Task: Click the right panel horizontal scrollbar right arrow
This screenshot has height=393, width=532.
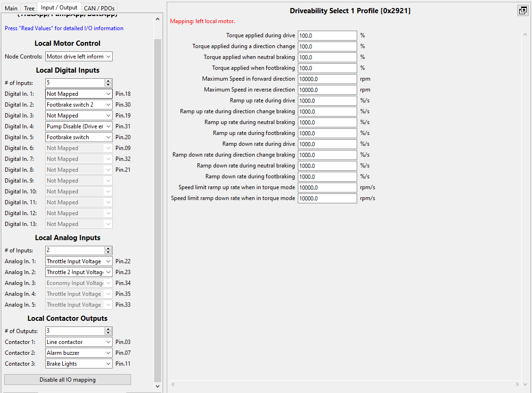Action: point(517,384)
